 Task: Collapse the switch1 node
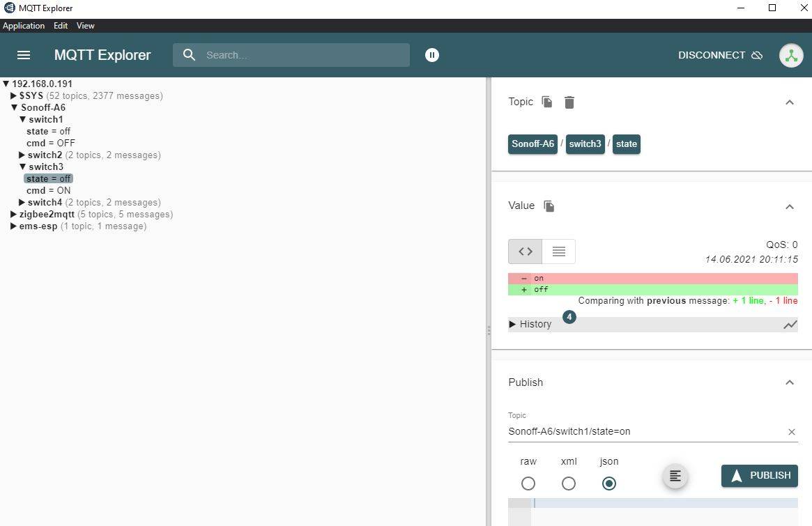(23, 120)
